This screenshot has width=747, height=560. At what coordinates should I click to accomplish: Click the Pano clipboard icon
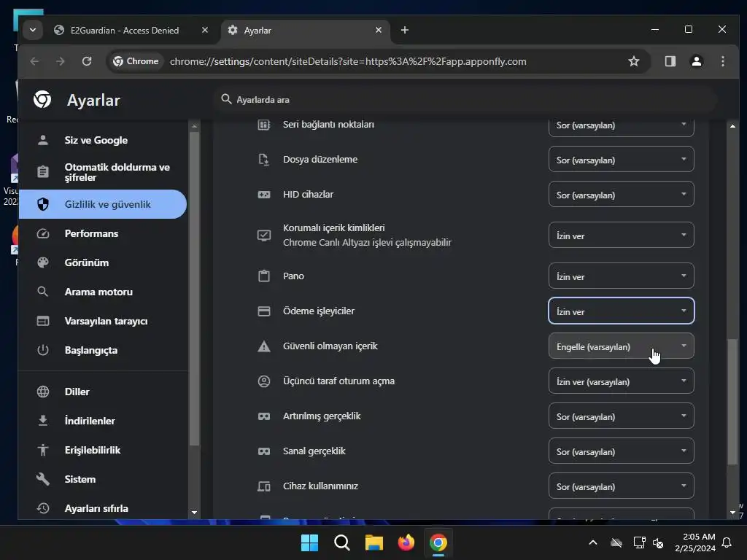[264, 276]
